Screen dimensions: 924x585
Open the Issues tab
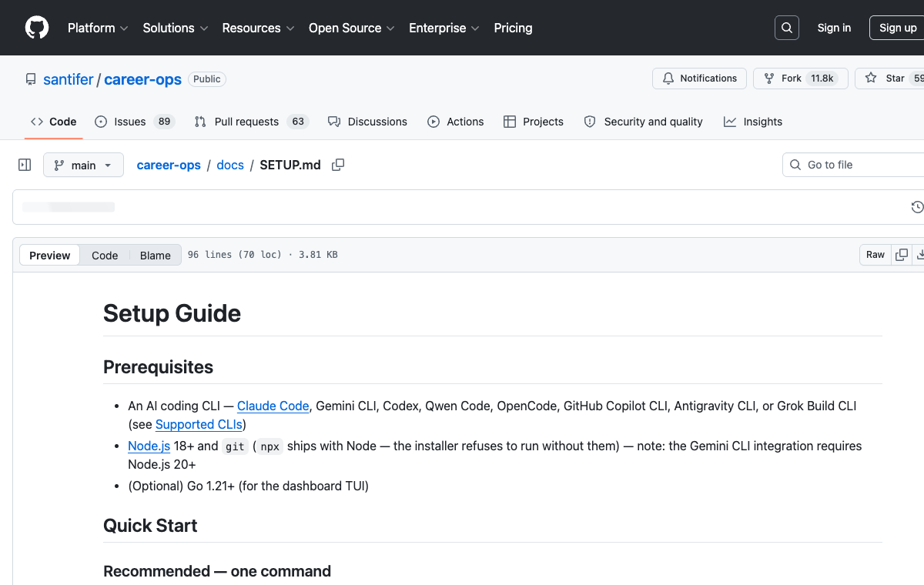134,122
